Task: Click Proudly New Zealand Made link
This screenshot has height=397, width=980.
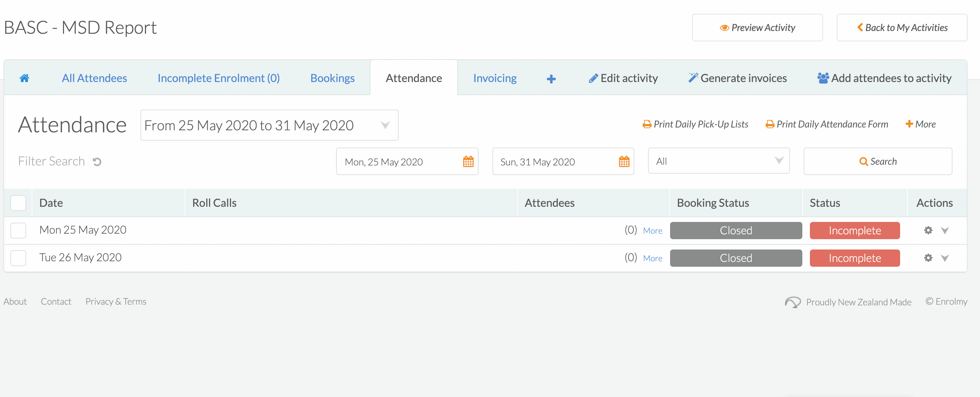Action: [848, 302]
